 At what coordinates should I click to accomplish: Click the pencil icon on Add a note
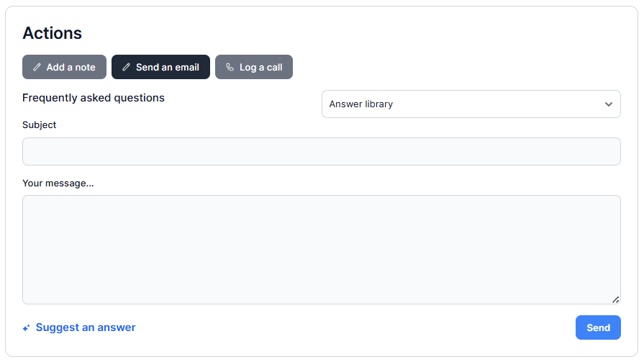pos(37,68)
